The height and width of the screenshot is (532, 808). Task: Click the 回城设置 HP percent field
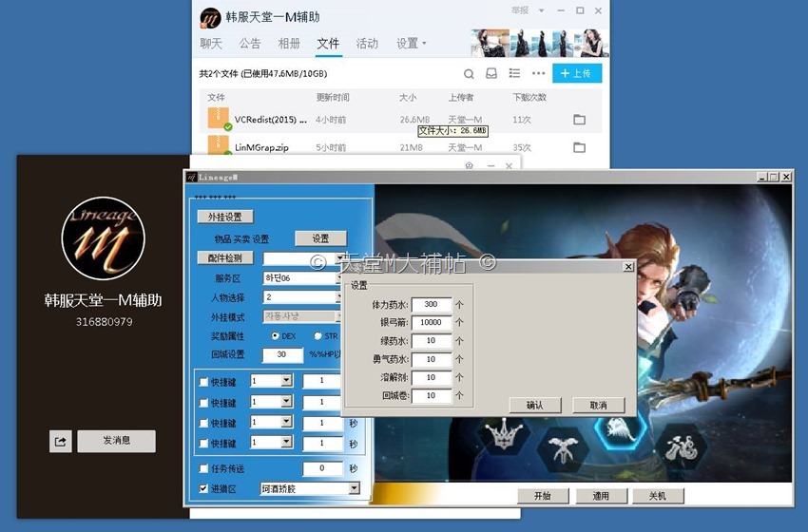(283, 354)
